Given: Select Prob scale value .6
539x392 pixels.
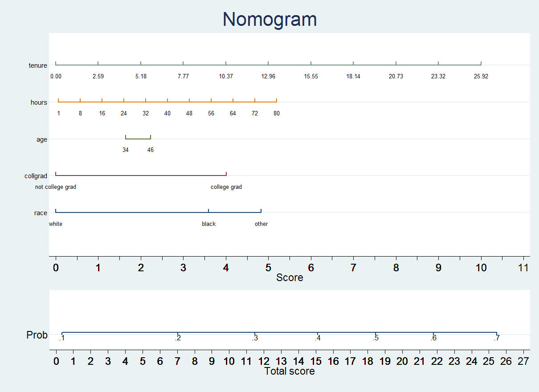Looking at the screenshot, I should 433,339.
